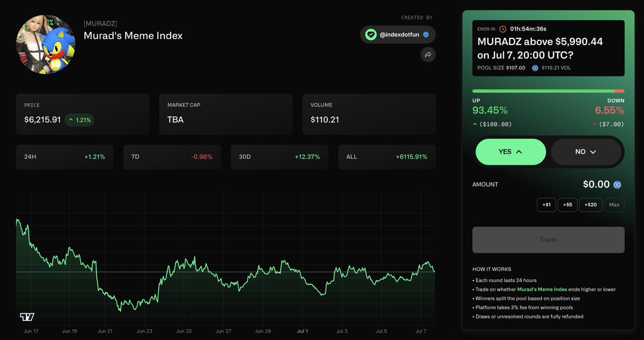Click the indexdotfun green logo icon
This screenshot has width=644, height=340.
click(x=371, y=34)
